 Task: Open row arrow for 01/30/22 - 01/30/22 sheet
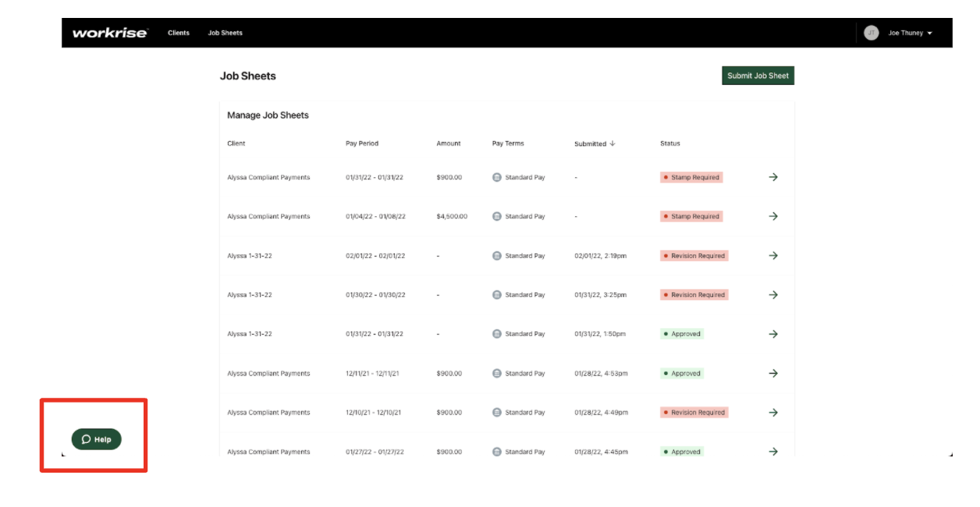(x=773, y=295)
